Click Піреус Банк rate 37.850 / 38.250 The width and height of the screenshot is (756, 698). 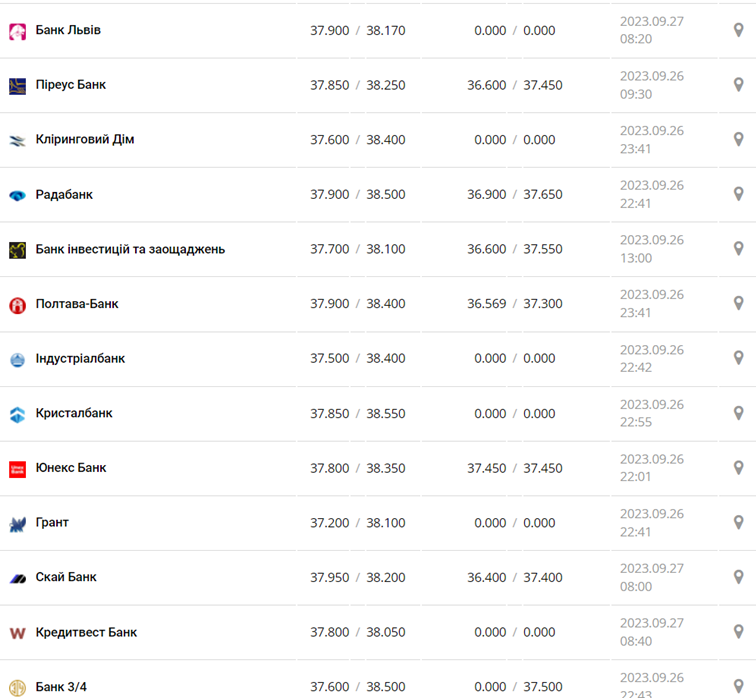pyautogui.click(x=357, y=85)
